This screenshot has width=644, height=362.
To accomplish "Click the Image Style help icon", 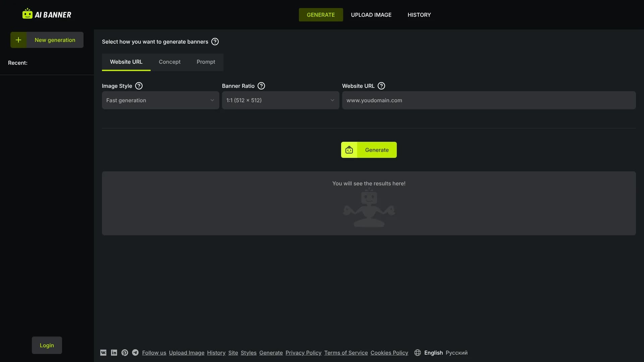I will tap(139, 86).
